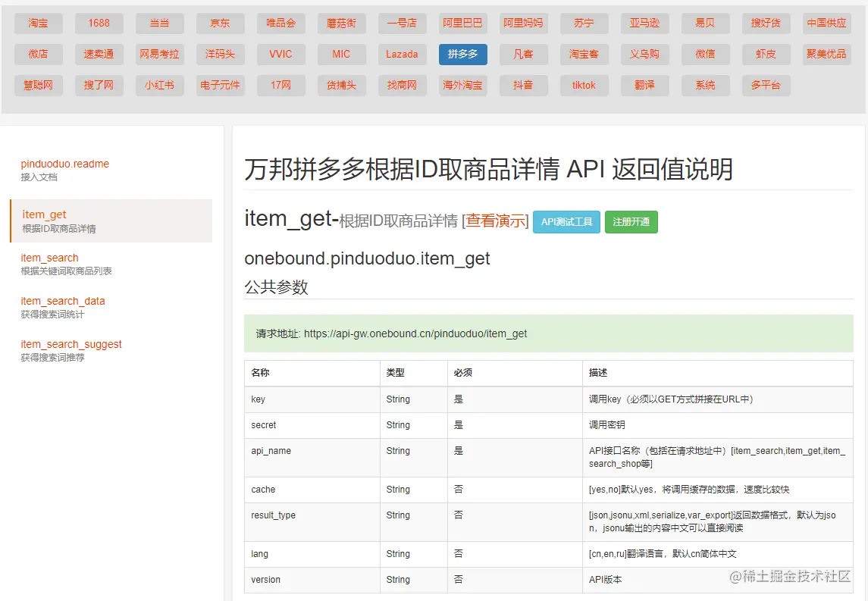Viewport: 868px width, 601px height.
Task: Select the 'key' parameter name cell
Action: point(312,399)
